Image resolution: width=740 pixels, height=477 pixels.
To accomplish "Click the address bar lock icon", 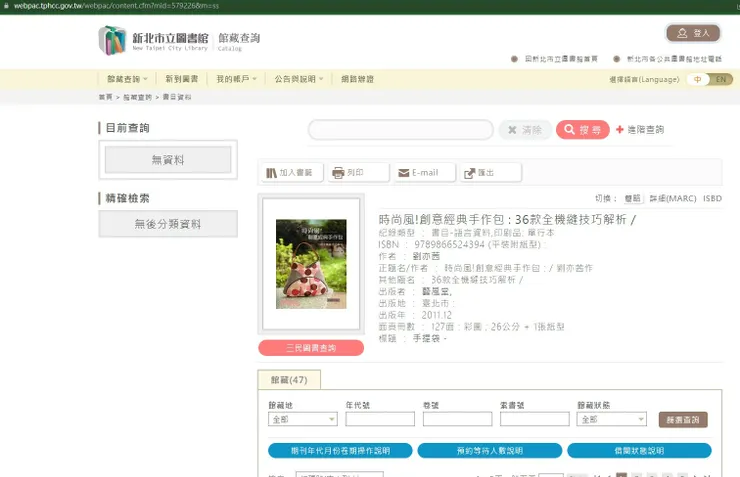I will 6,6.
